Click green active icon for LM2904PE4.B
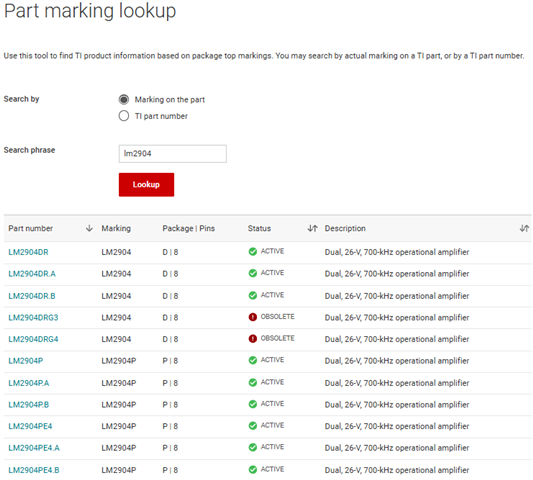The height and width of the screenshot is (480, 533). pos(253,469)
